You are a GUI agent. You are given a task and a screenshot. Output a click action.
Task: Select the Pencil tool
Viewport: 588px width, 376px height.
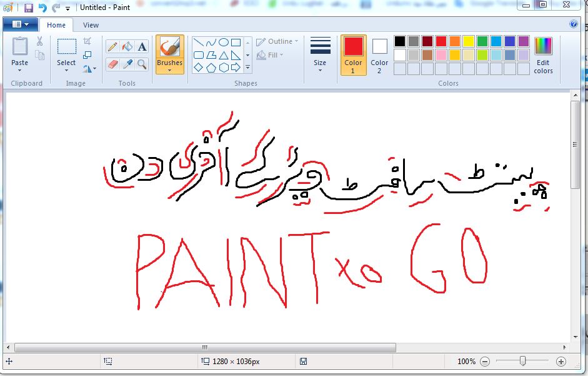pos(112,46)
